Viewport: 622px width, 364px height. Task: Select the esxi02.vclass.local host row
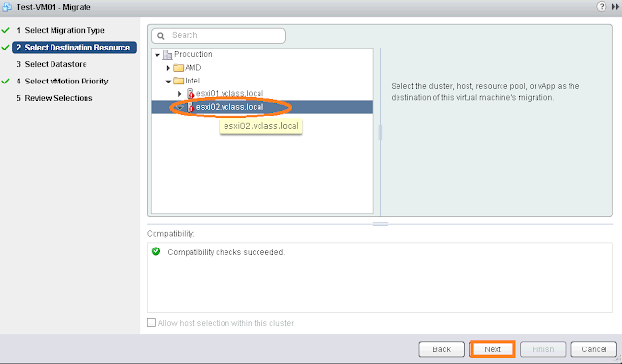[262, 107]
